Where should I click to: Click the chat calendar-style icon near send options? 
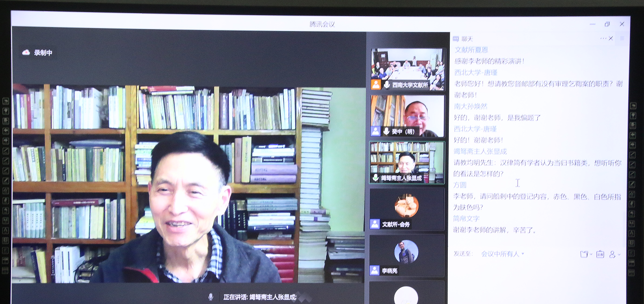point(600,254)
